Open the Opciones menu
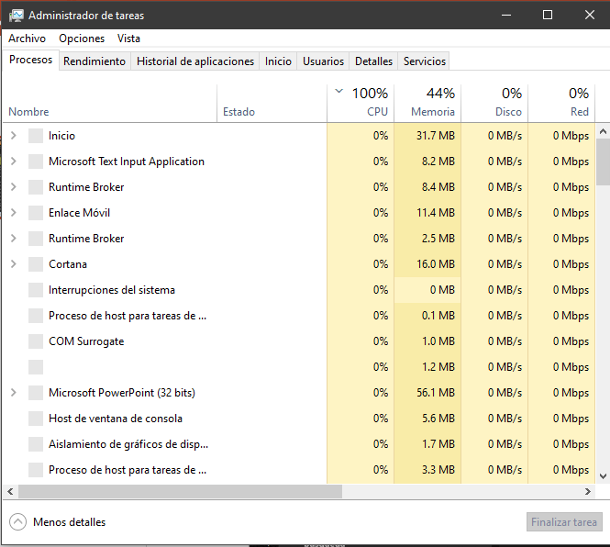 (x=81, y=38)
